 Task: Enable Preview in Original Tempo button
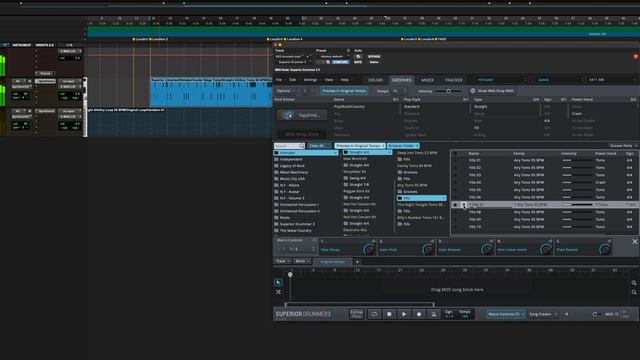point(344,91)
